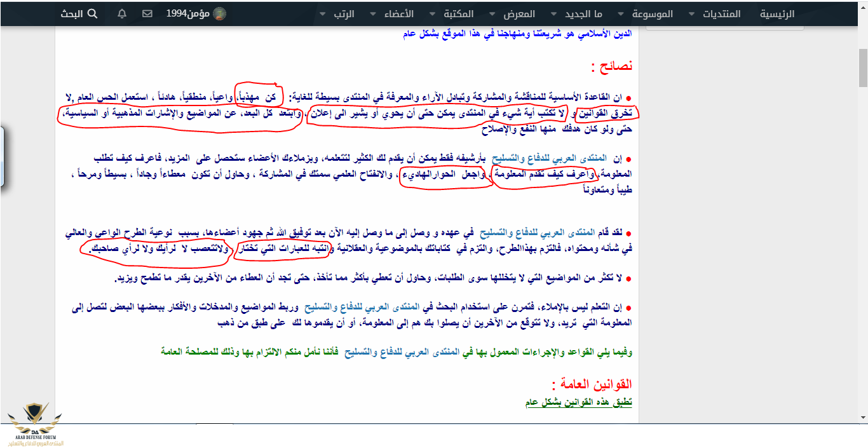Expand the الموسوعة dropdown arrow
The image size is (868, 448).
coord(621,14)
